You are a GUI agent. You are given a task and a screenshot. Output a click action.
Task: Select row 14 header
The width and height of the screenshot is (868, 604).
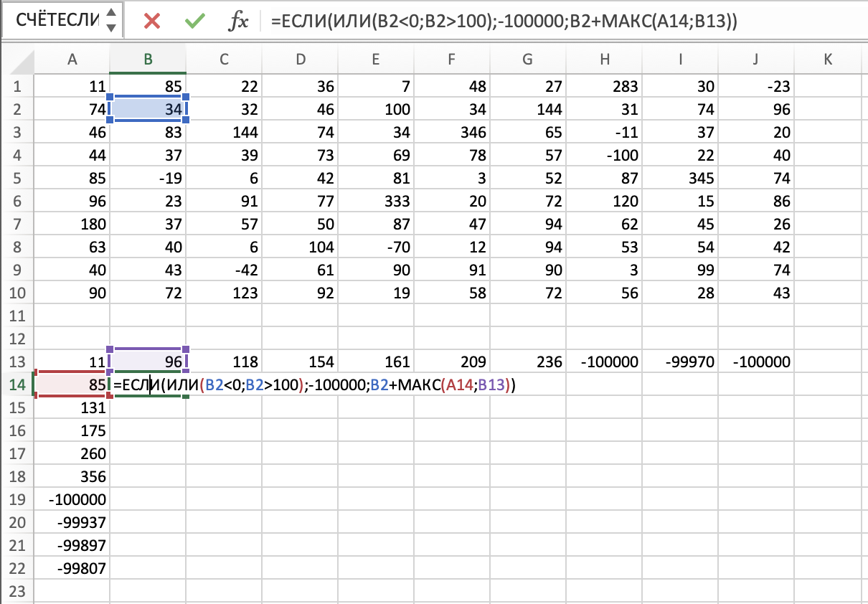pos(17,385)
